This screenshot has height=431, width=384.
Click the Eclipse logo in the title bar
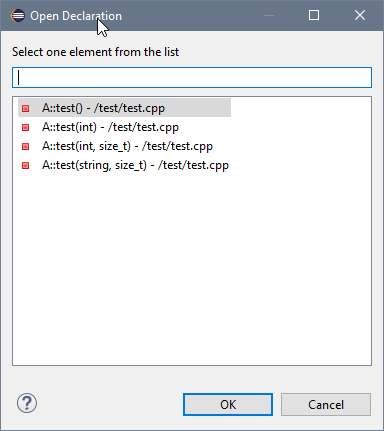click(x=18, y=16)
